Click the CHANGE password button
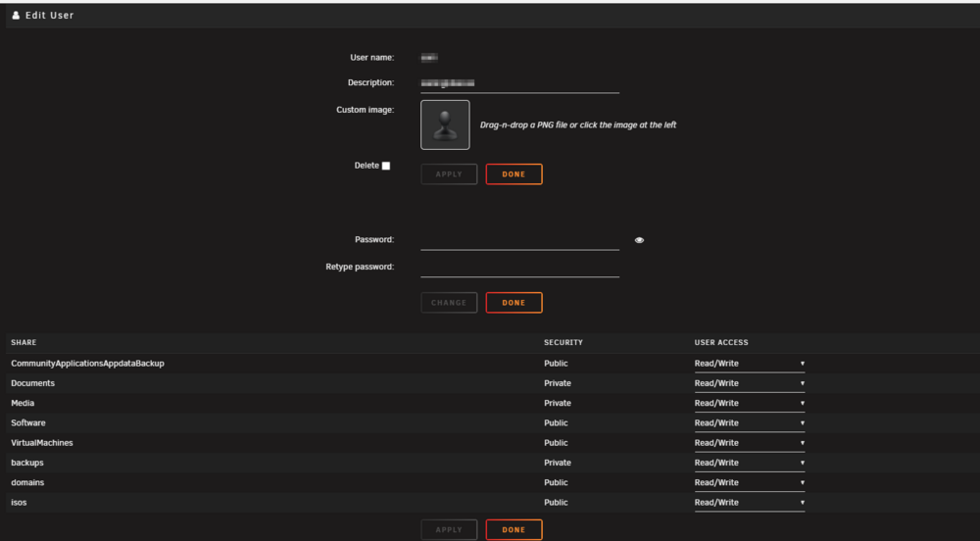The height and width of the screenshot is (541, 980). [449, 303]
